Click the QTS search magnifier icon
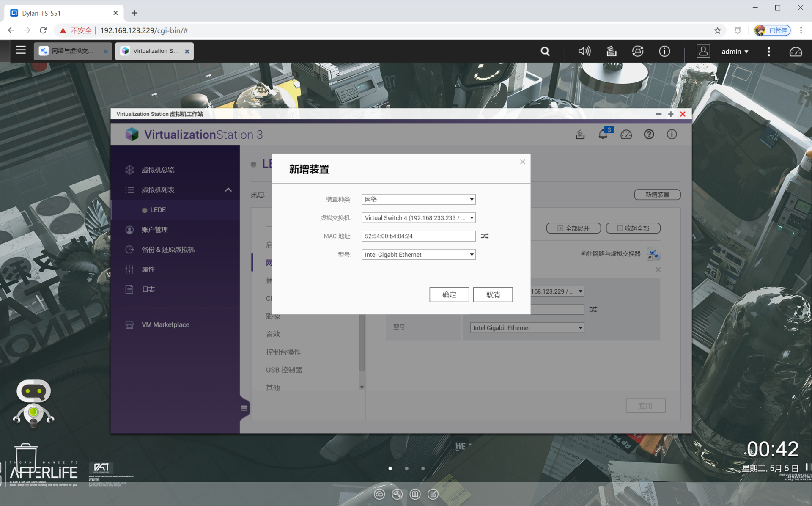This screenshot has width=812, height=506. pyautogui.click(x=545, y=52)
